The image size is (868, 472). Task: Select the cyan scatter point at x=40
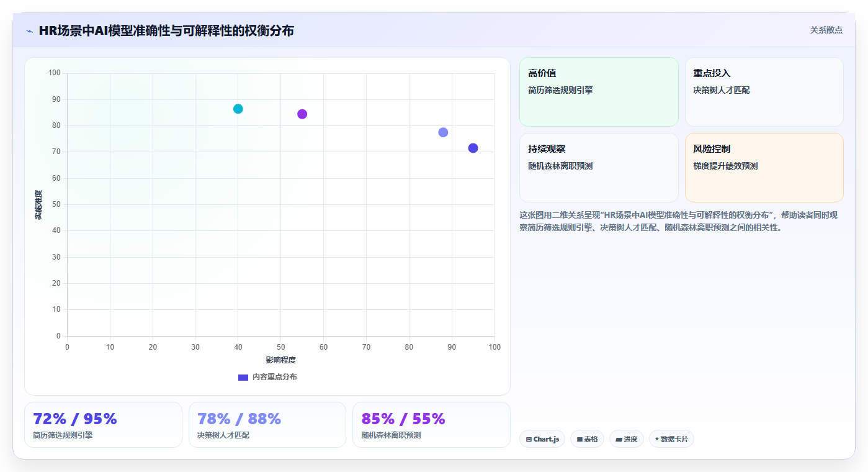(238, 109)
